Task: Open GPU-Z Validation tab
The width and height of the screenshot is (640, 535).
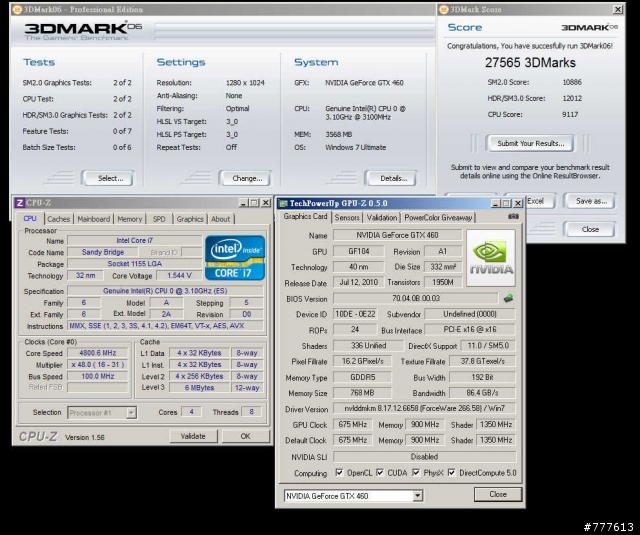Action: pos(382,218)
